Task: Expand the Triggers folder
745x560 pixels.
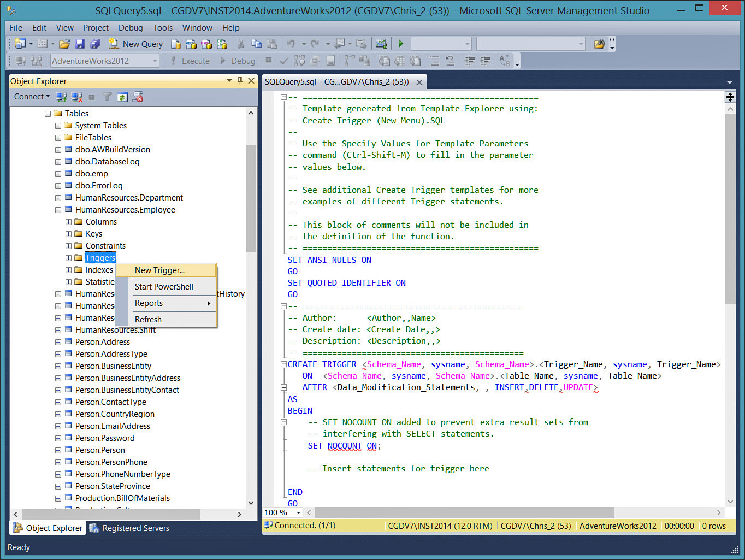Action: click(x=68, y=258)
